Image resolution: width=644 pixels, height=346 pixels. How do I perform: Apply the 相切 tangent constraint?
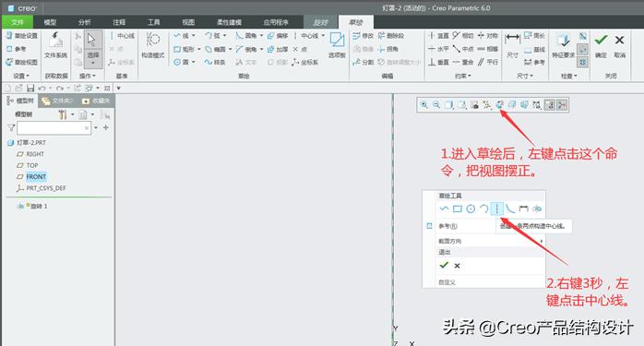tap(463, 36)
